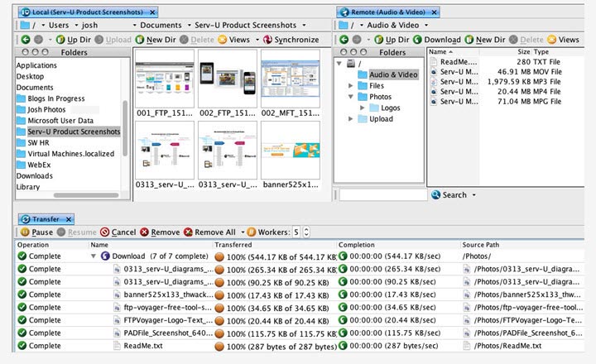
Task: Expand the remote Files folder
Action: [x=350, y=86]
